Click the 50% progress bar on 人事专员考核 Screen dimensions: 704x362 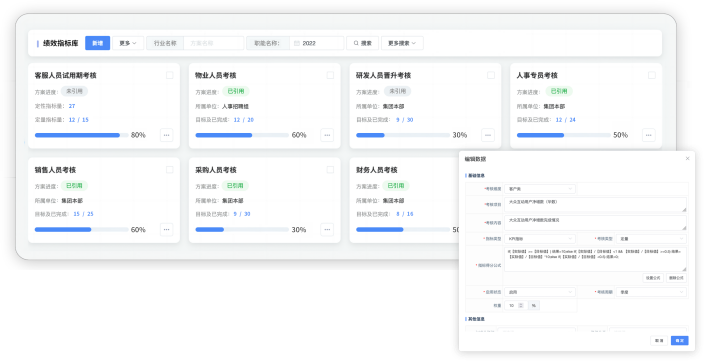click(563, 135)
